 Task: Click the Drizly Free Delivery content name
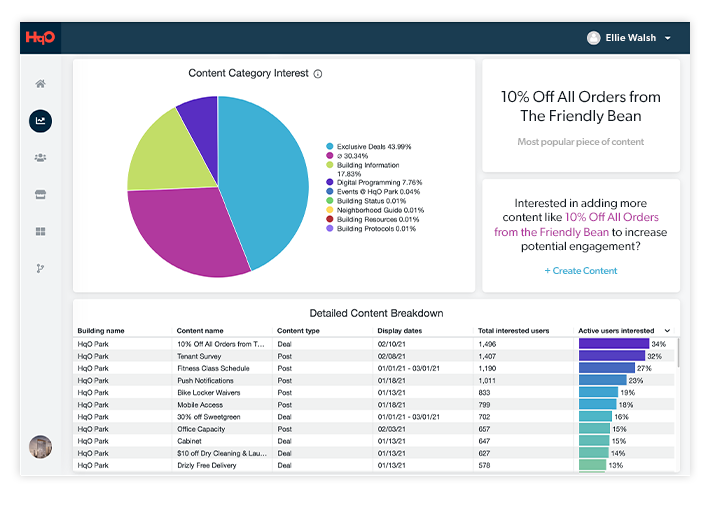[x=207, y=465]
